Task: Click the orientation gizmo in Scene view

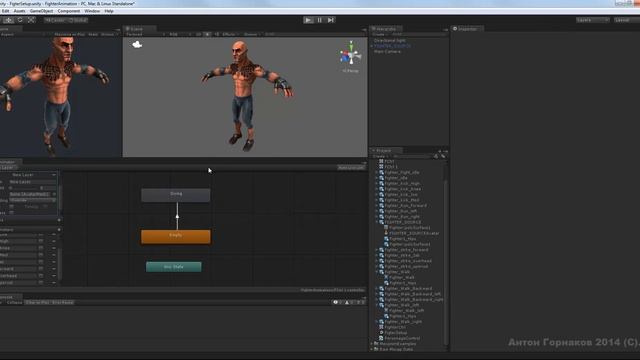Action: 350,55
